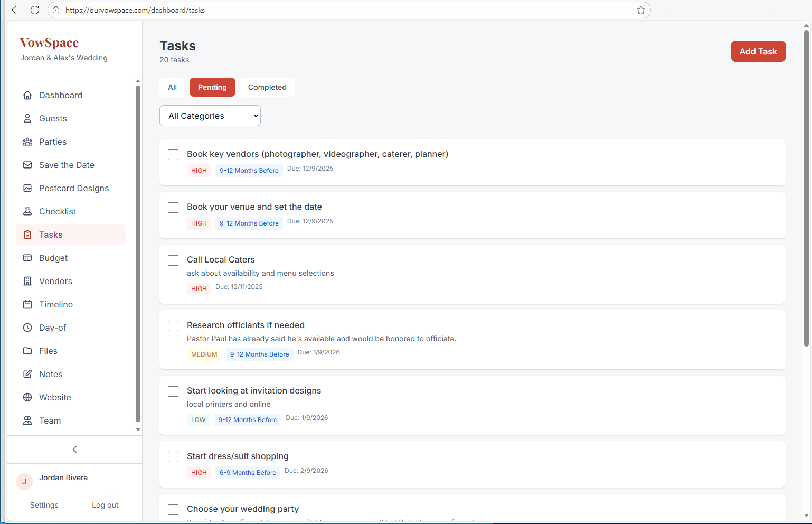Viewport: 812px width, 524px height.
Task: Check off the Call Local Caters task
Action: pos(173,260)
